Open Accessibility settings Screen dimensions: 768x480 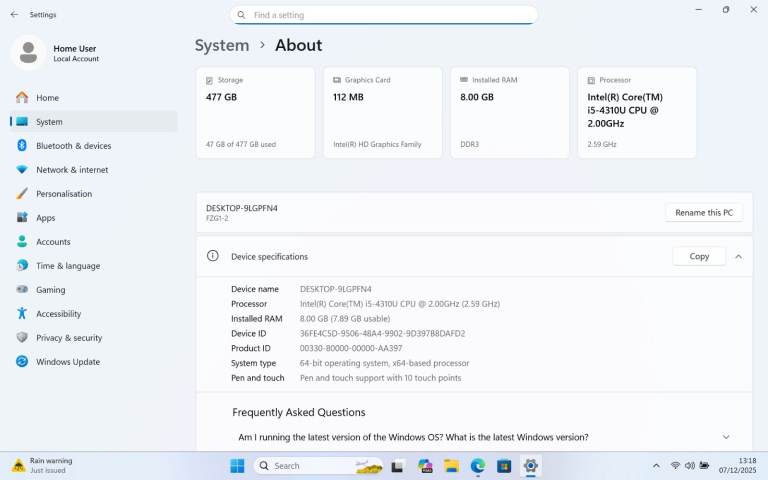pyautogui.click(x=58, y=314)
